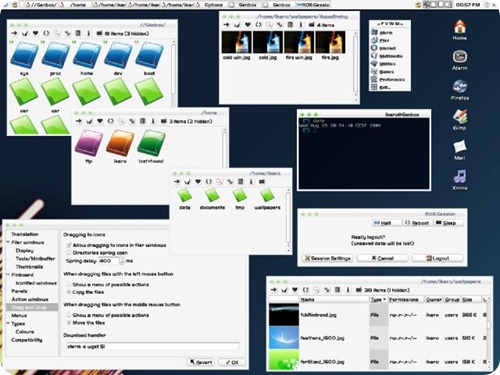Click bookmarks heart in /home window toolbar
Screen dimensions: 500x375
(x=100, y=121)
